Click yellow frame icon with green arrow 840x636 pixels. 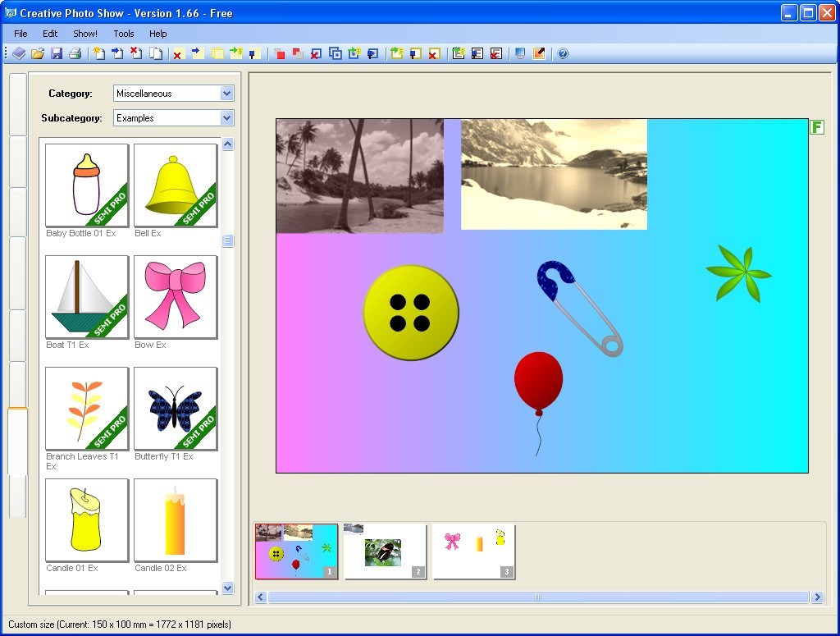click(x=396, y=53)
